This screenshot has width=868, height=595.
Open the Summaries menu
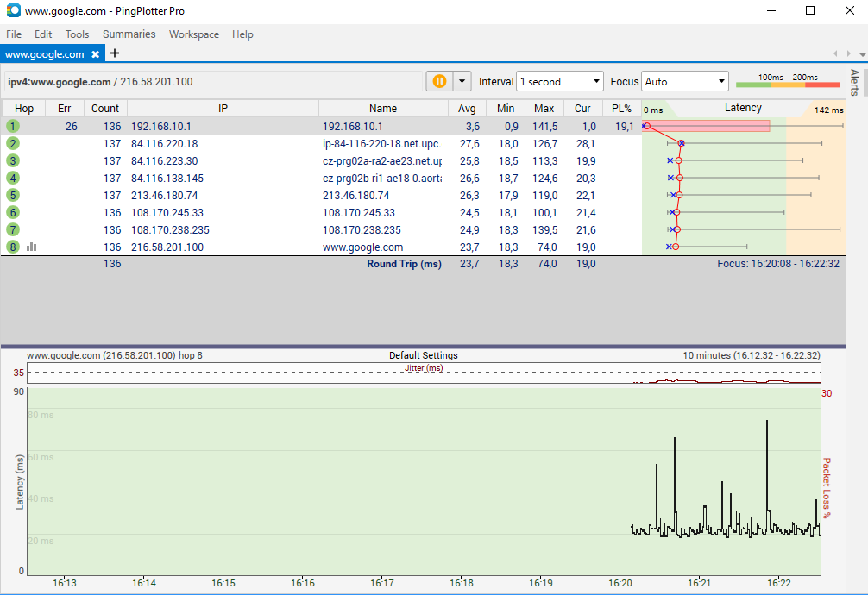(x=129, y=34)
